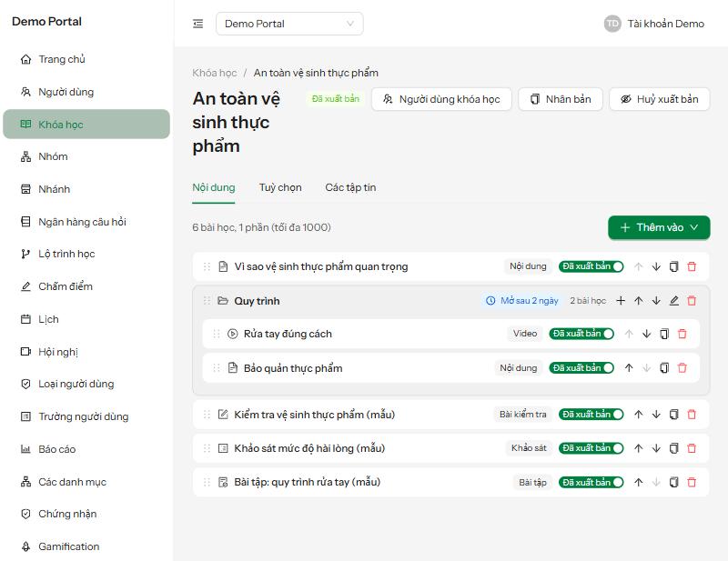728x561 pixels.
Task: Move 'Khảo sát mức độ hài lòng (mẫu)' up
Action: (x=639, y=448)
